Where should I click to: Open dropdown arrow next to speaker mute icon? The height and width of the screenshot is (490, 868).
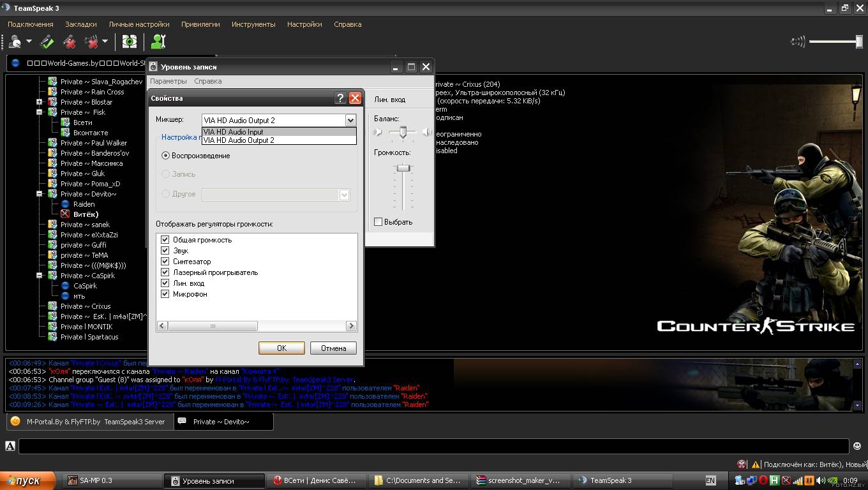pos(105,42)
